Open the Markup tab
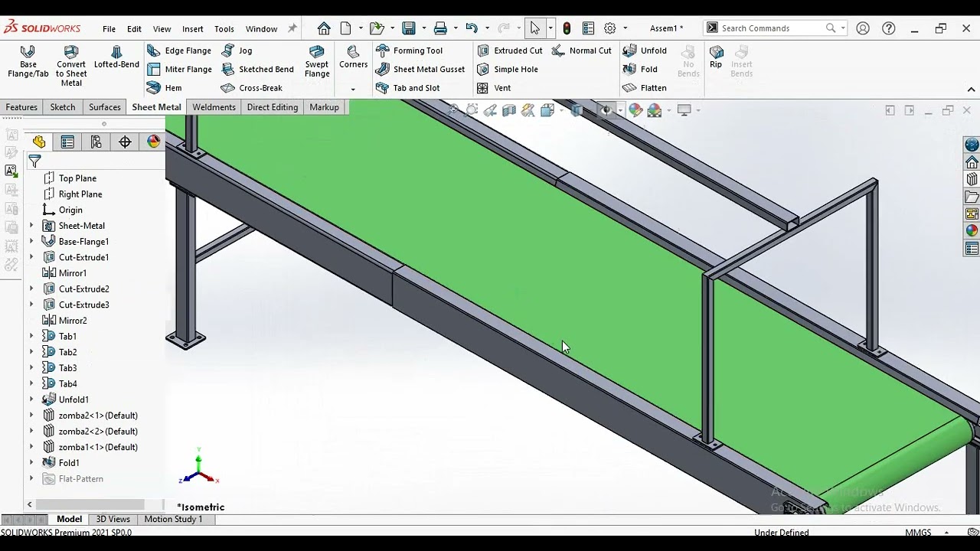 (324, 107)
